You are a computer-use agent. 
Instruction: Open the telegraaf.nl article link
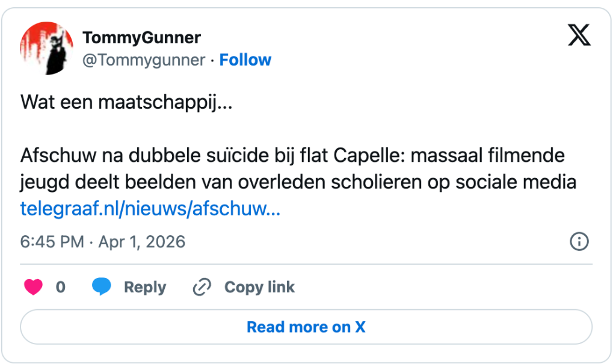tap(150, 209)
